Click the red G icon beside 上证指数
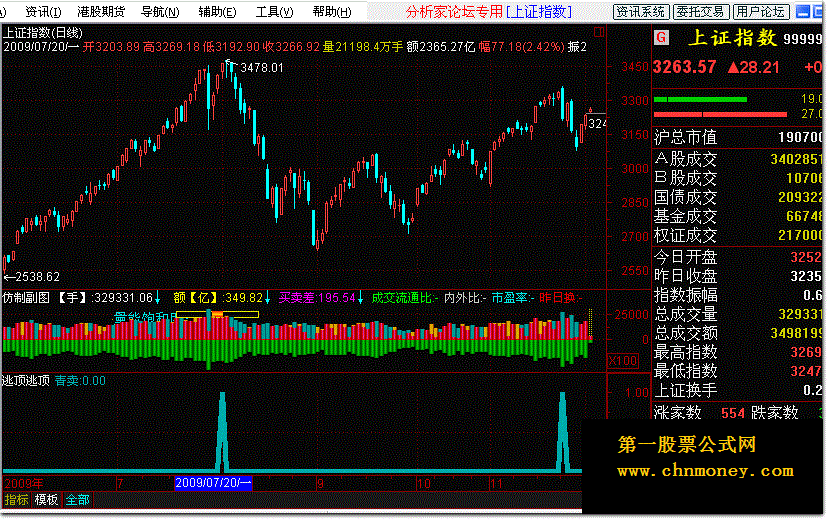This screenshot has height=520, width=829. click(661, 38)
